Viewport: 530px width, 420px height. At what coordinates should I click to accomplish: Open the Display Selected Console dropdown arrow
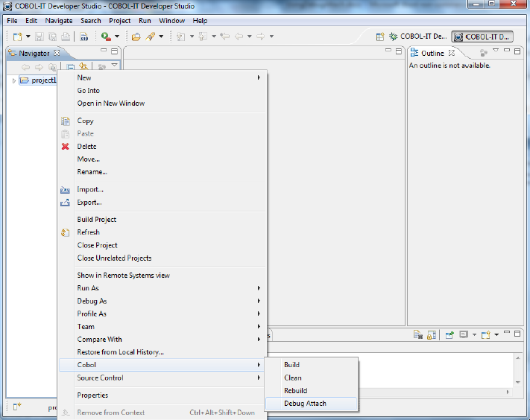[474, 335]
